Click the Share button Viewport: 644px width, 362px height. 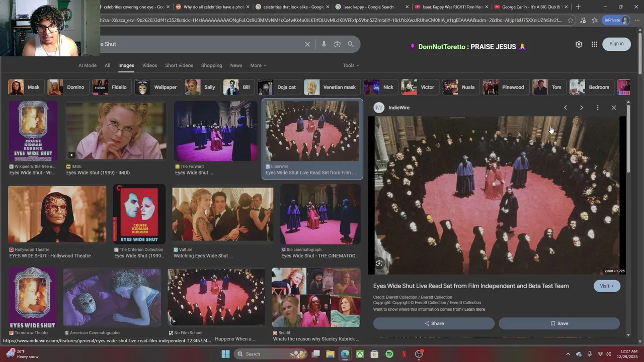[434, 323]
